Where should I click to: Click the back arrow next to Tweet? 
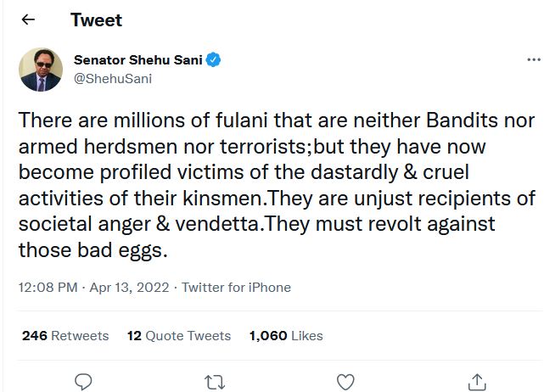point(28,20)
